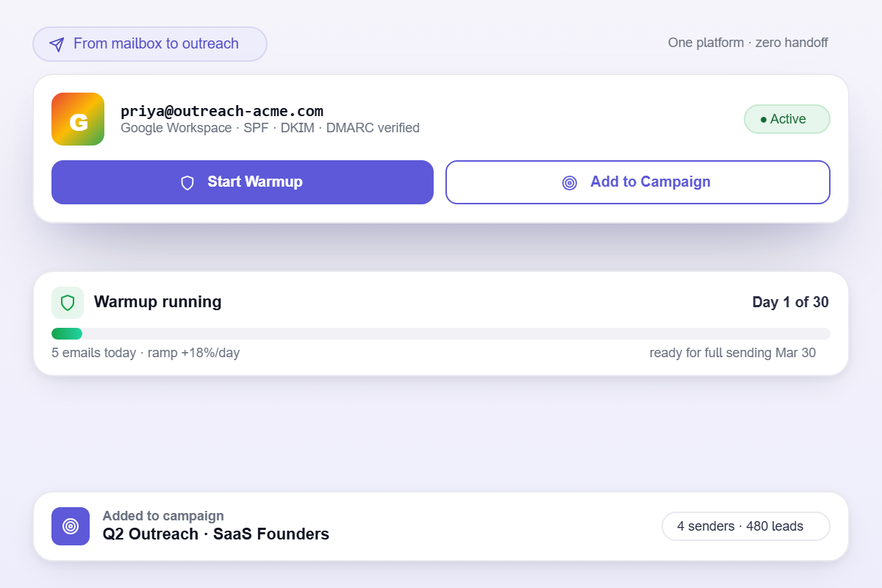The image size is (882, 588).
Task: Click the warmup progress bar
Action: (441, 334)
